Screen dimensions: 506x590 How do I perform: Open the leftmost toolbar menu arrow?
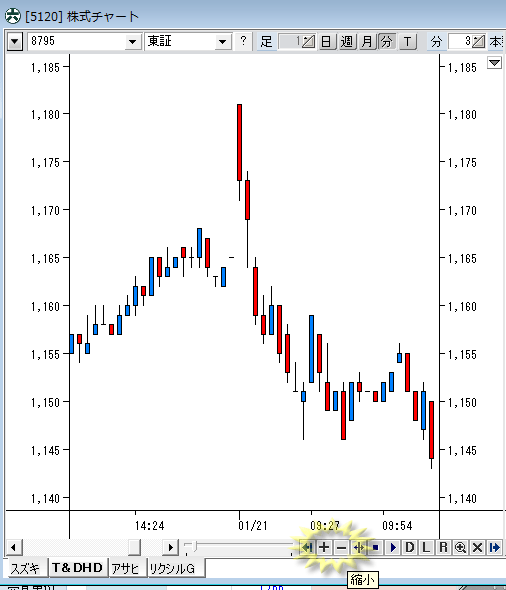[x=15, y=41]
